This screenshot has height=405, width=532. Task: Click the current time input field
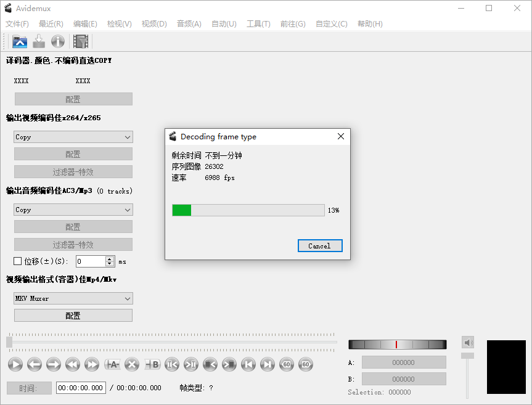(81, 388)
